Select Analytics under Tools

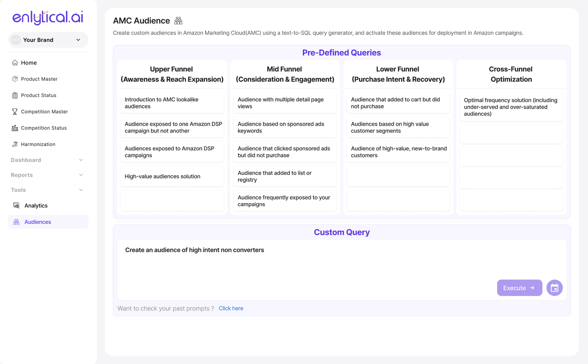coord(48,205)
